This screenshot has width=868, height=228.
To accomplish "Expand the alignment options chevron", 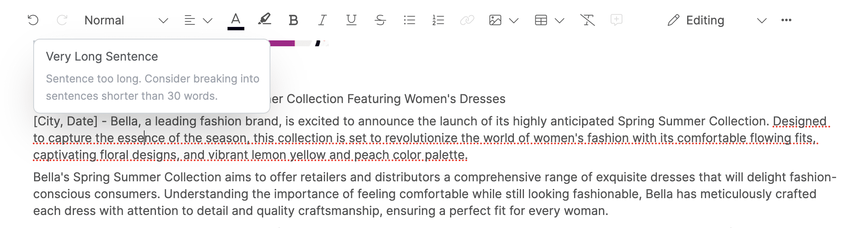I will 208,20.
